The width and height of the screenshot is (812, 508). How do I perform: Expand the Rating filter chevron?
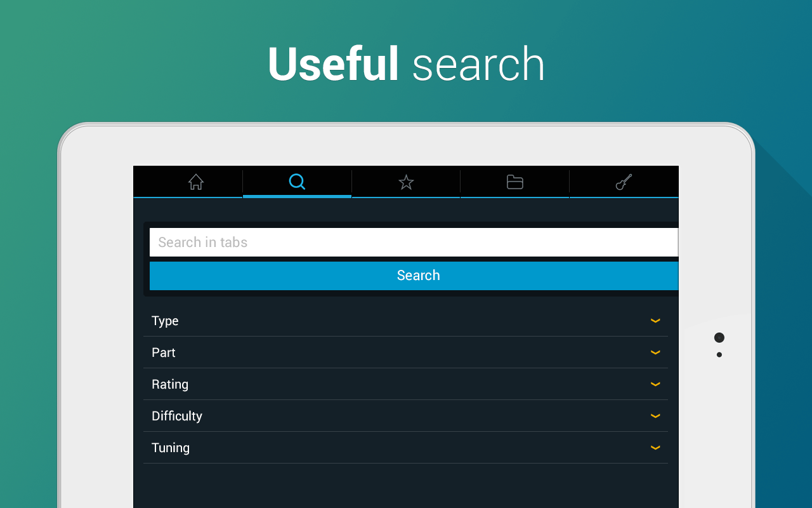(655, 384)
